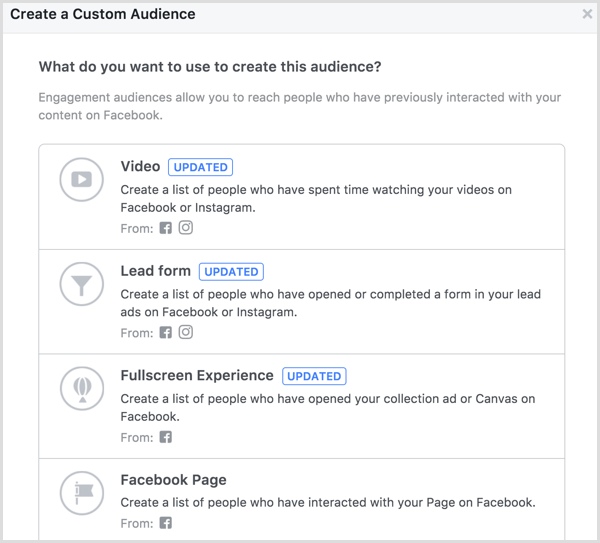Click the Facebook logo under Video

[166, 228]
